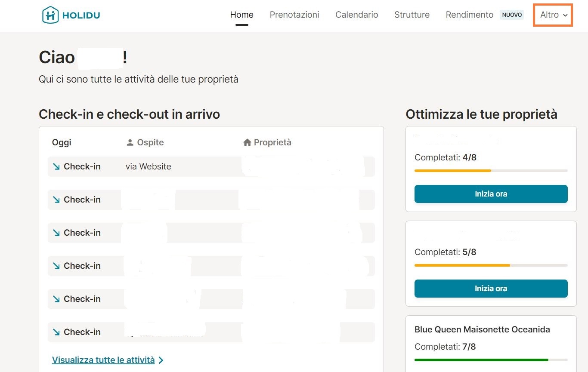588x372 pixels.
Task: Open the Rendimento section
Action: pyautogui.click(x=469, y=15)
